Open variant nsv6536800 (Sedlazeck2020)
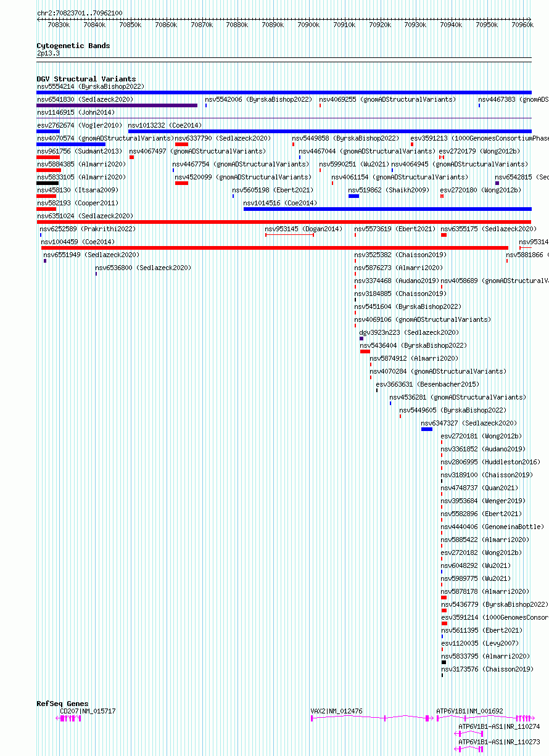Screen dimensions: 549x756 pos(143,268)
